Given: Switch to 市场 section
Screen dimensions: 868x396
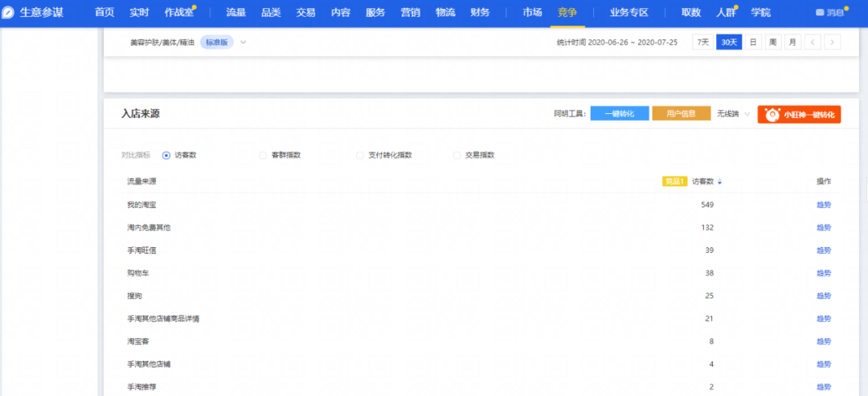Looking at the screenshot, I should point(532,13).
